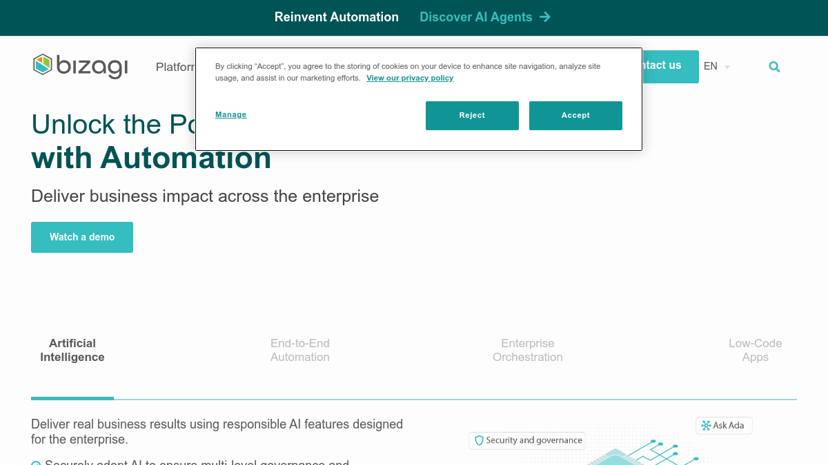This screenshot has width=828, height=465.
Task: Click the 'with Automation' headline text
Action: (x=151, y=158)
